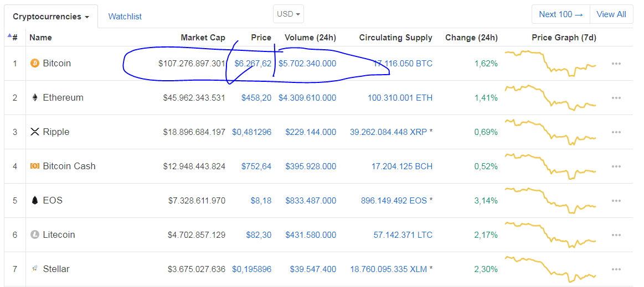Click the EOS black logo icon
This screenshot has height=287, width=644.
coord(34,201)
